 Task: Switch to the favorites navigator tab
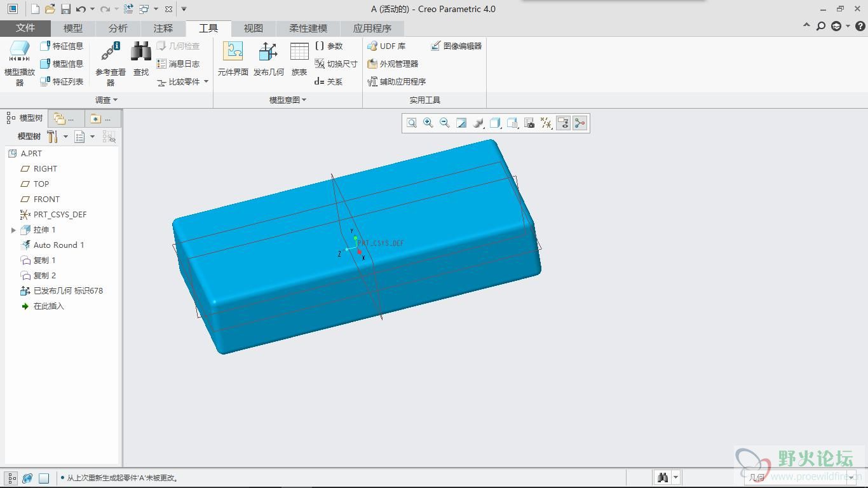[102, 118]
